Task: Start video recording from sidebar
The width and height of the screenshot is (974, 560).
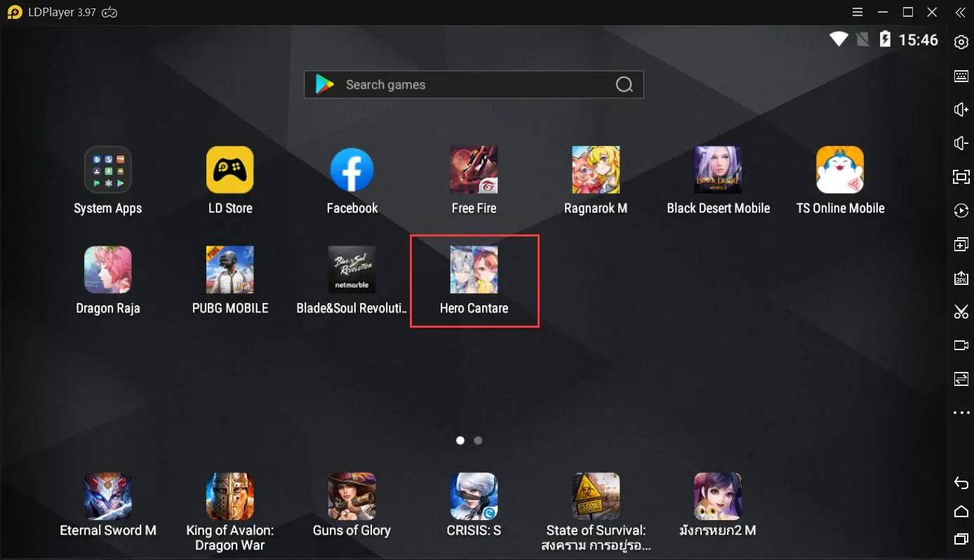Action: point(961,345)
